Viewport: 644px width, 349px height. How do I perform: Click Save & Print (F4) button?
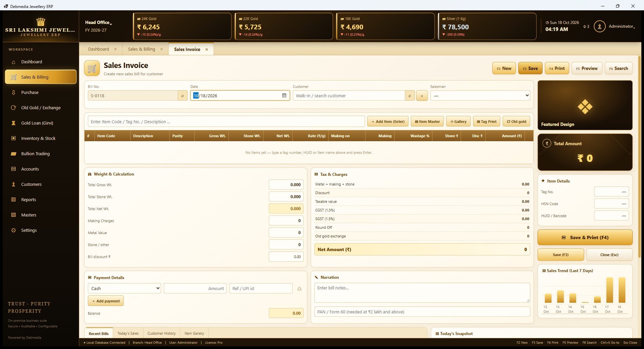click(585, 237)
